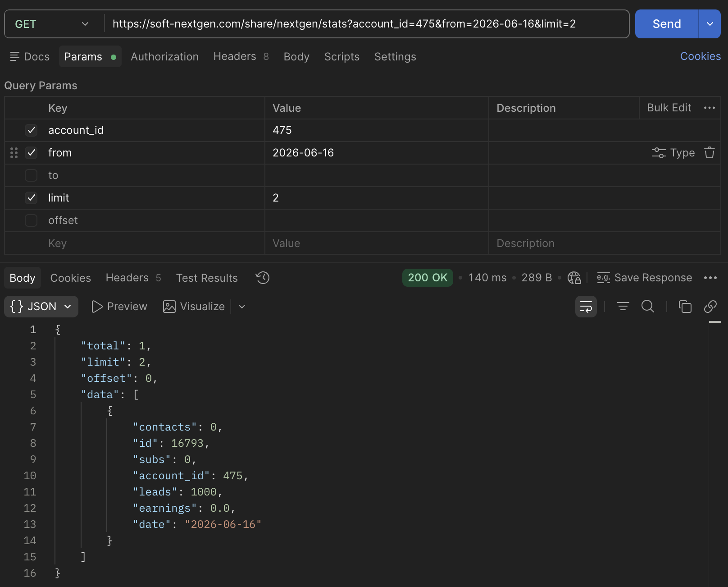Open Visualize view of the response
This screenshot has height=587, width=728.
pyautogui.click(x=194, y=307)
